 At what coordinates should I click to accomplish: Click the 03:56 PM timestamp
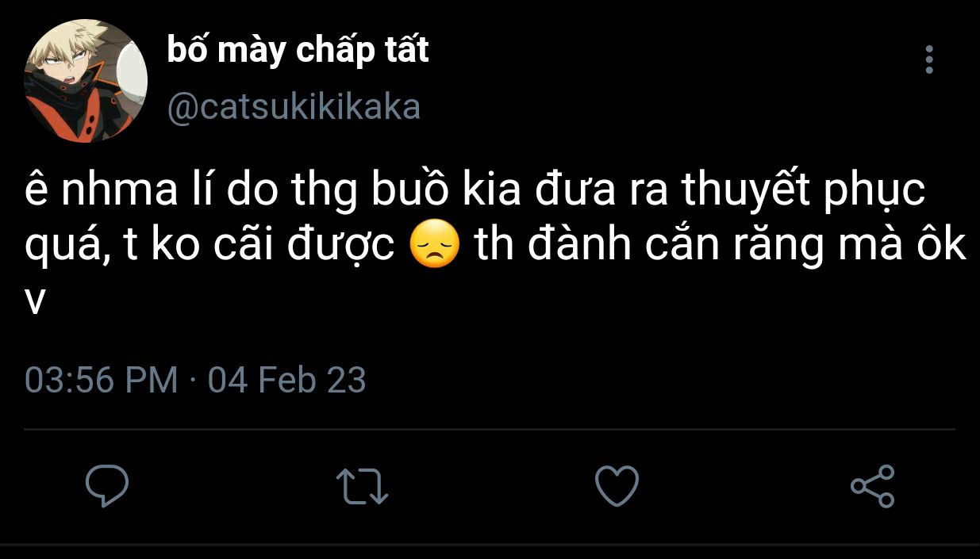coord(101,380)
